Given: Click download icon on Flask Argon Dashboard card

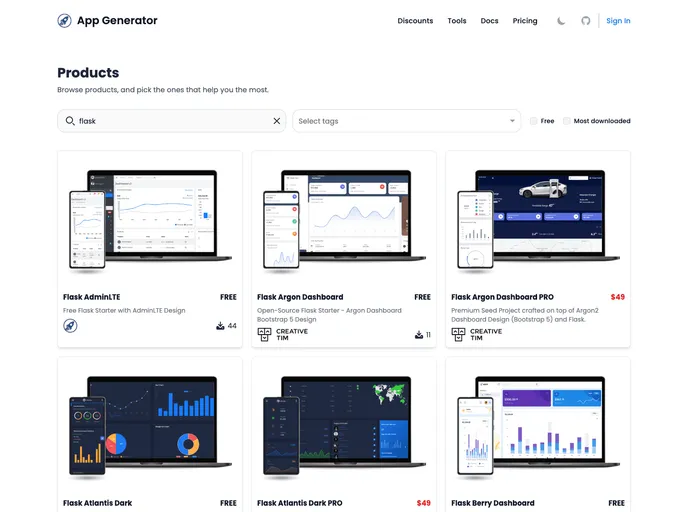Looking at the screenshot, I should (419, 335).
